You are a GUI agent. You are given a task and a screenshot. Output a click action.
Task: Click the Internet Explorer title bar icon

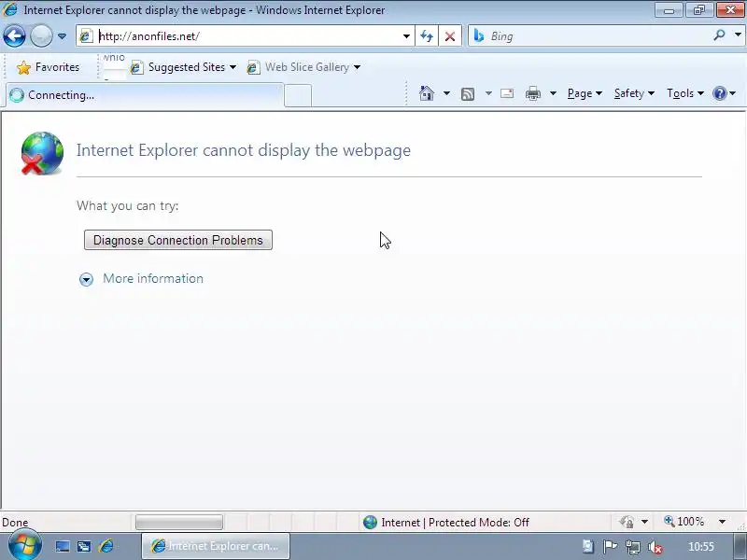click(10, 9)
